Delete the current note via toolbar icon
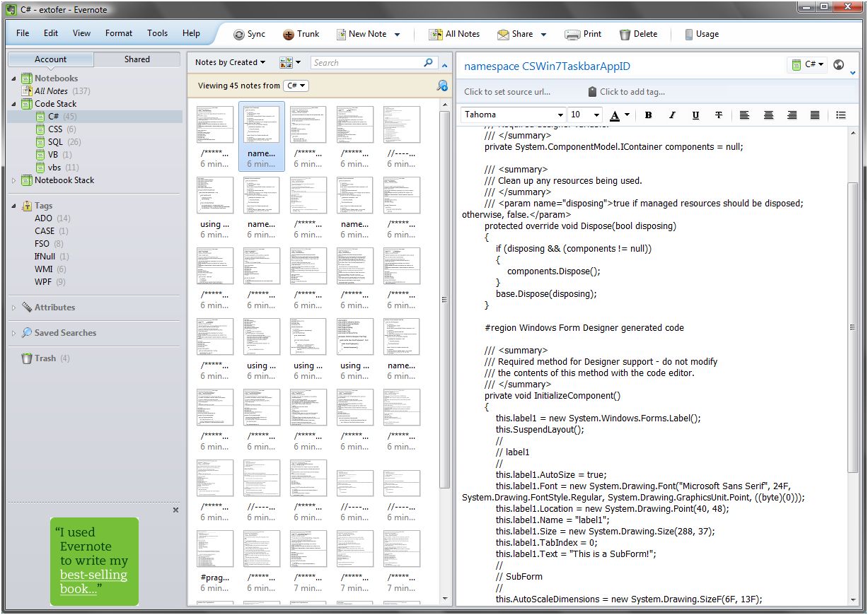868x615 pixels. coord(637,33)
